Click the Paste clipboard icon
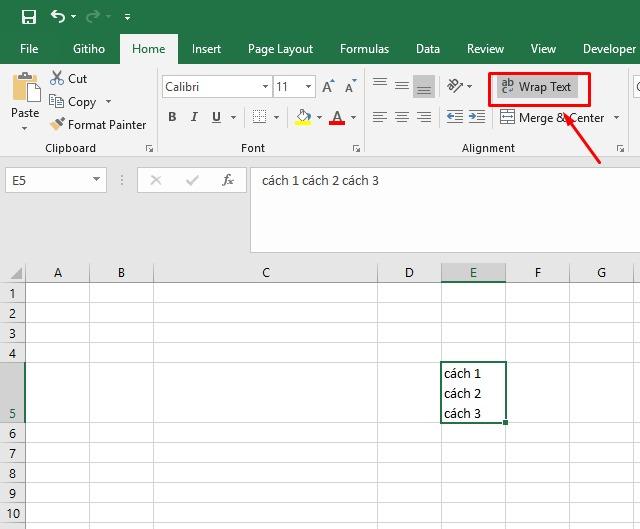640x529 pixels. (x=26, y=88)
